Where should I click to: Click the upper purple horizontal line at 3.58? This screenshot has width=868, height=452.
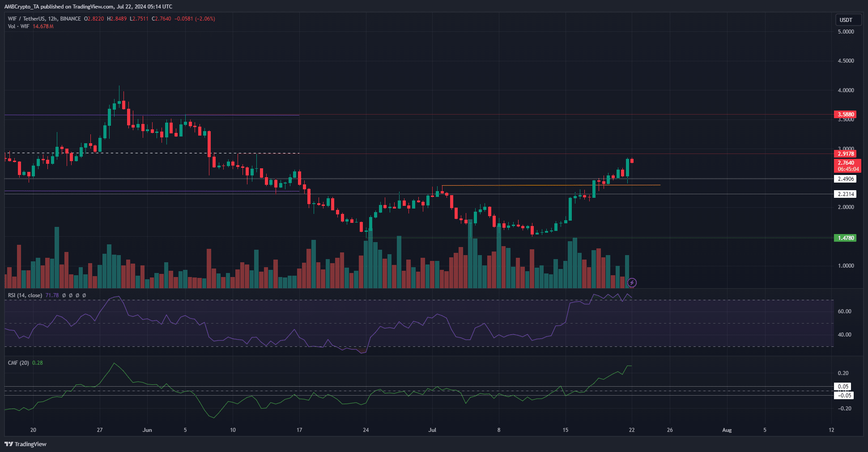[152, 115]
